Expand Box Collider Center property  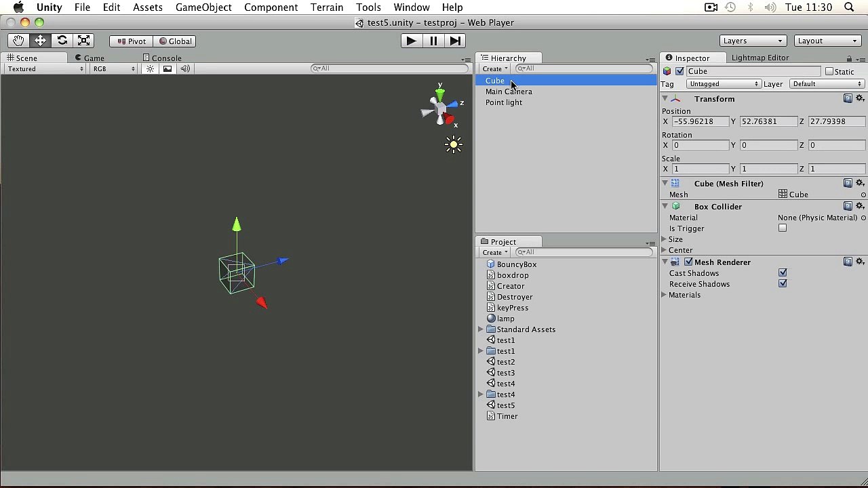(x=664, y=250)
